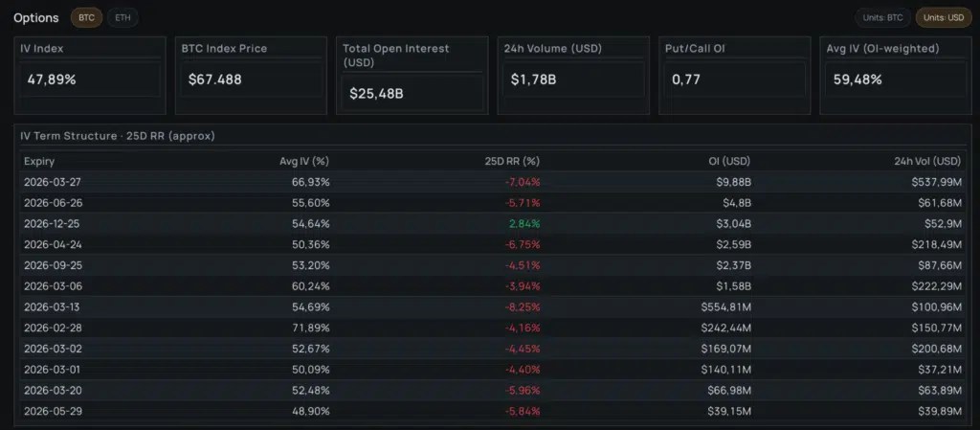Select the 2026-12-25 expiry row
This screenshot has height=430, width=980.
pyautogui.click(x=493, y=224)
